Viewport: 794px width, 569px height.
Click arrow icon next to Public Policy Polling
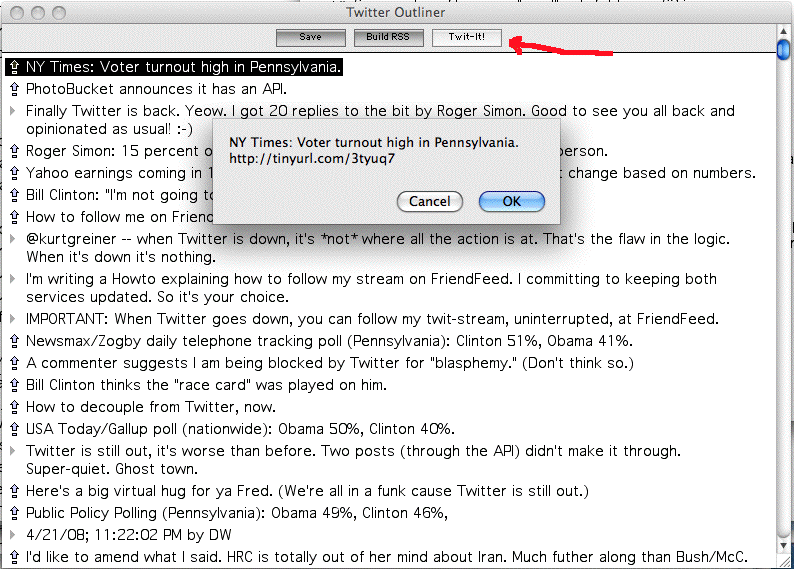click(14, 513)
